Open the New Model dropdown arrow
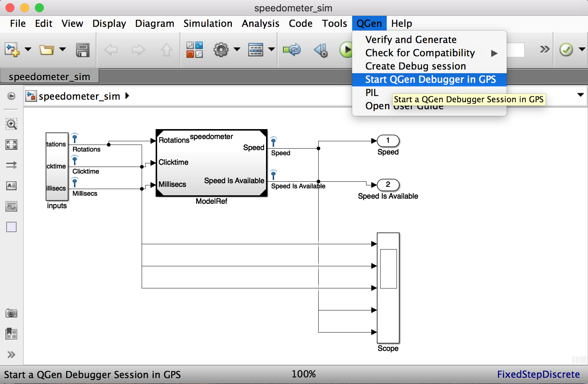Image resolution: width=588 pixels, height=384 pixels. 28,49
